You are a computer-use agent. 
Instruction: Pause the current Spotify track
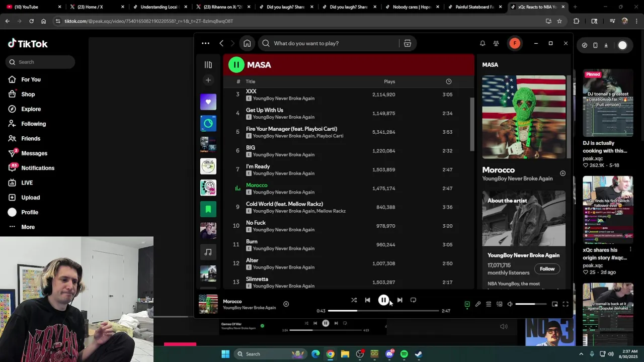click(383, 300)
